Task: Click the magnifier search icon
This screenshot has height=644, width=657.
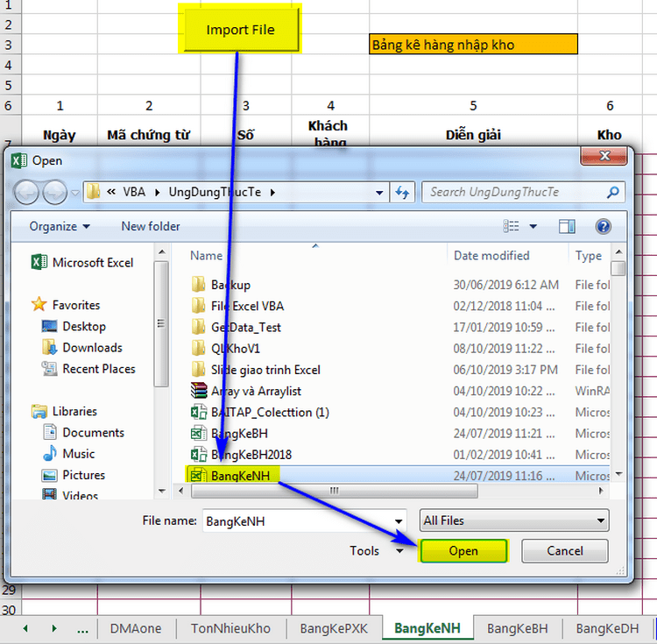Action: coord(613,192)
